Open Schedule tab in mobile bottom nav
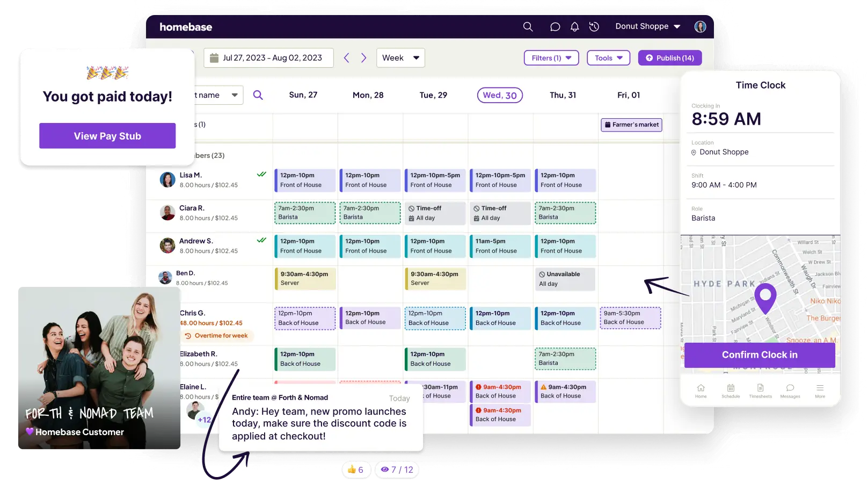The image size is (868, 491). [731, 391]
